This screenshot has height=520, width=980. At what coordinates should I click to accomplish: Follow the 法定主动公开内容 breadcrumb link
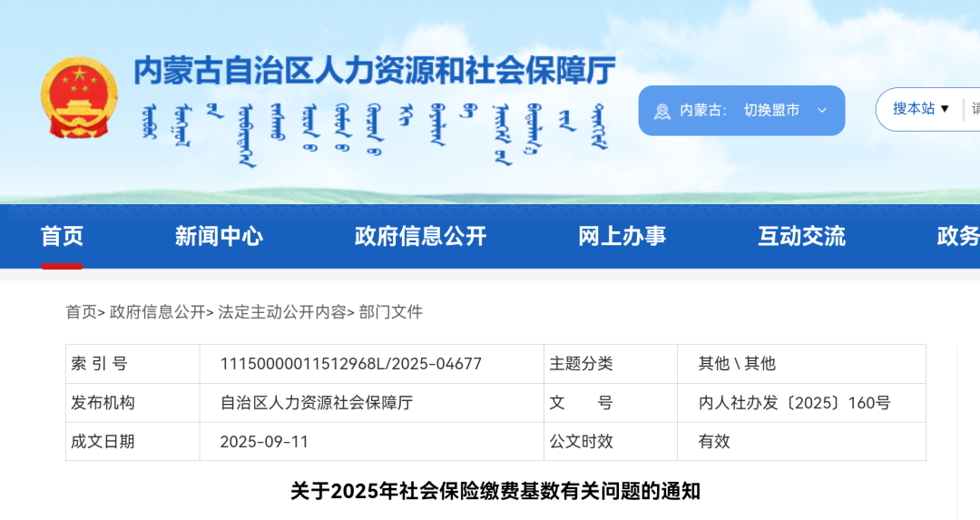click(282, 312)
